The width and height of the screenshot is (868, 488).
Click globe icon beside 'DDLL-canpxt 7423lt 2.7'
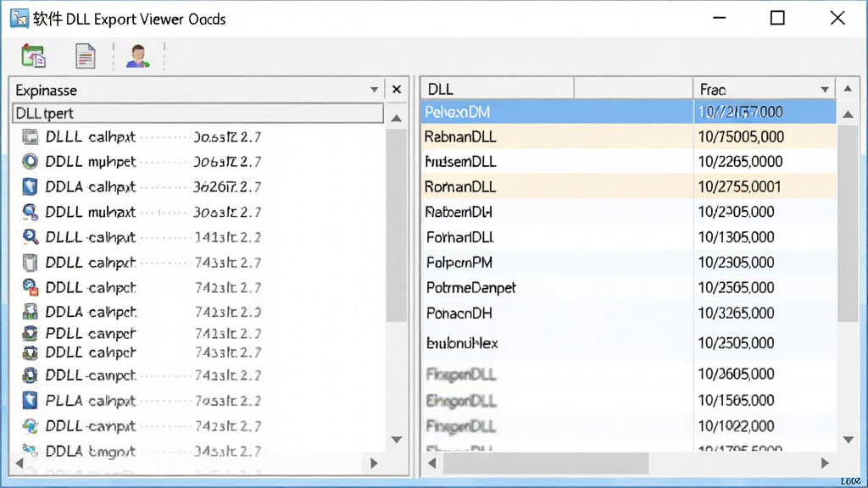[30, 426]
